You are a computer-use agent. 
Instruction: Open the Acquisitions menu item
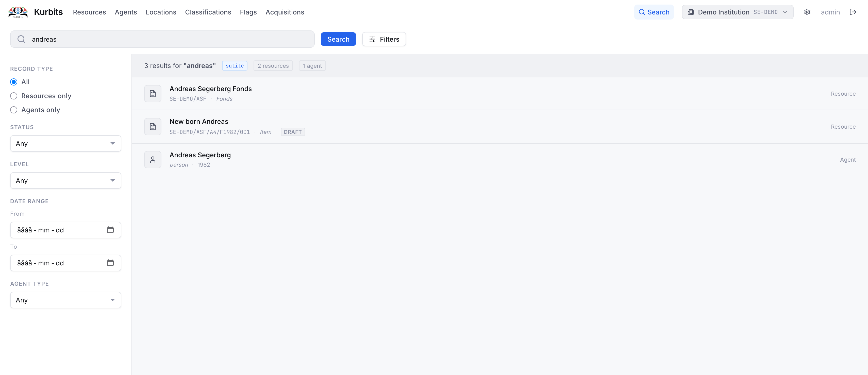[x=285, y=12]
